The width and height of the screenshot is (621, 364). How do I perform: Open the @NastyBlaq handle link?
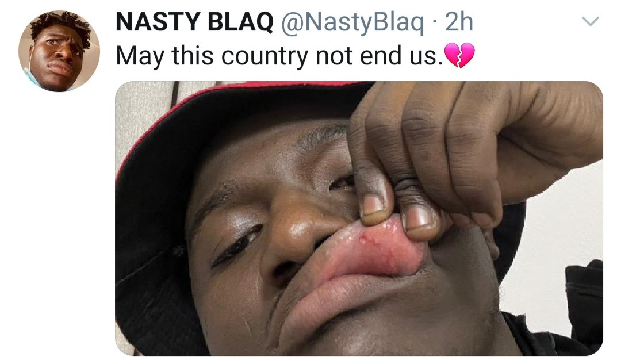352,22
